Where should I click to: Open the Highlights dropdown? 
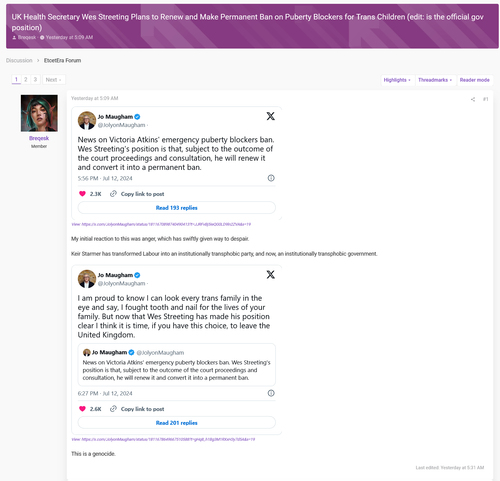[397, 80]
